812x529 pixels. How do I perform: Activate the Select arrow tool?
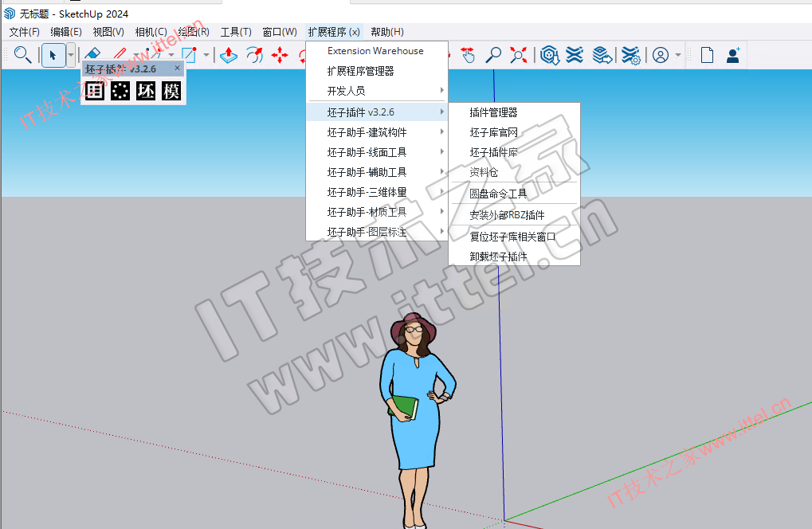coord(53,55)
